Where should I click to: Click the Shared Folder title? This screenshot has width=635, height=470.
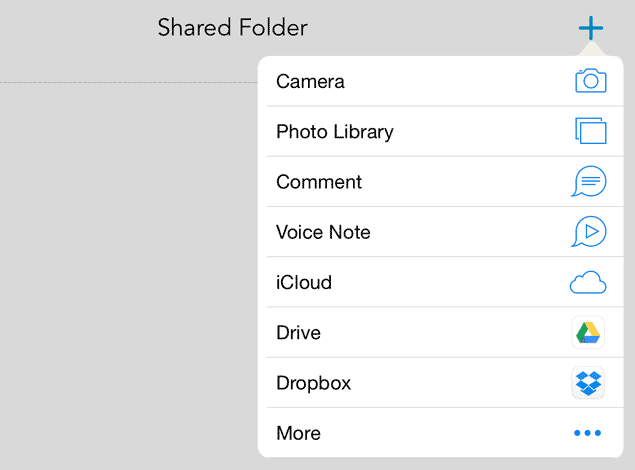(232, 28)
